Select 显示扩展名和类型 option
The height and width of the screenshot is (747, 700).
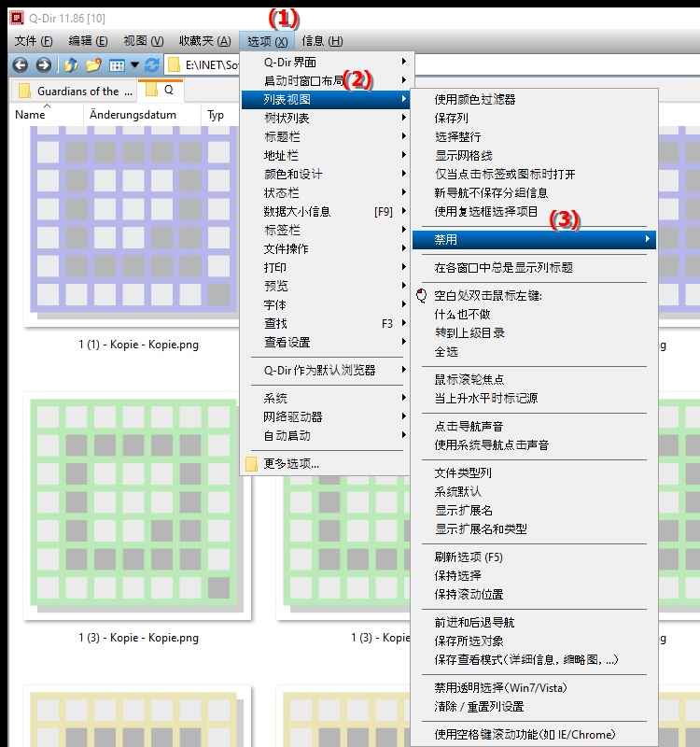coord(534,529)
